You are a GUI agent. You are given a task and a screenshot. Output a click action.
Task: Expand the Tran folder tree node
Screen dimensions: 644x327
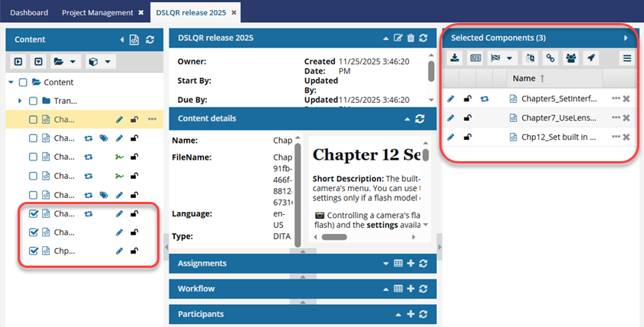20,101
